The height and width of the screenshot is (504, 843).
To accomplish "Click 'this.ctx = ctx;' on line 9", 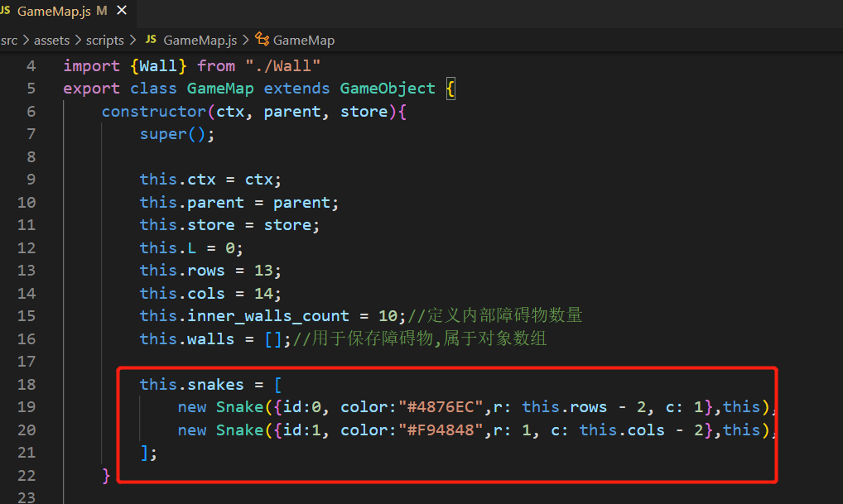I will pos(210,180).
